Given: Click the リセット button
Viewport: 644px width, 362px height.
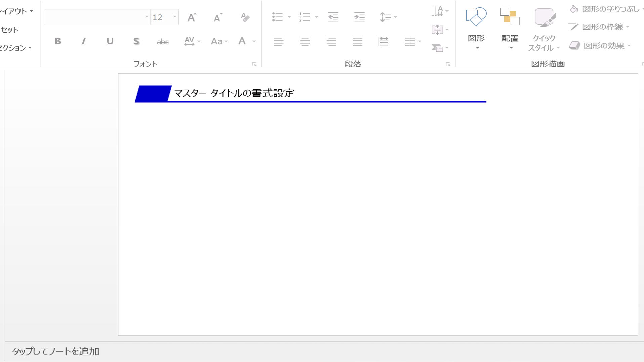Looking at the screenshot, I should (x=8, y=29).
